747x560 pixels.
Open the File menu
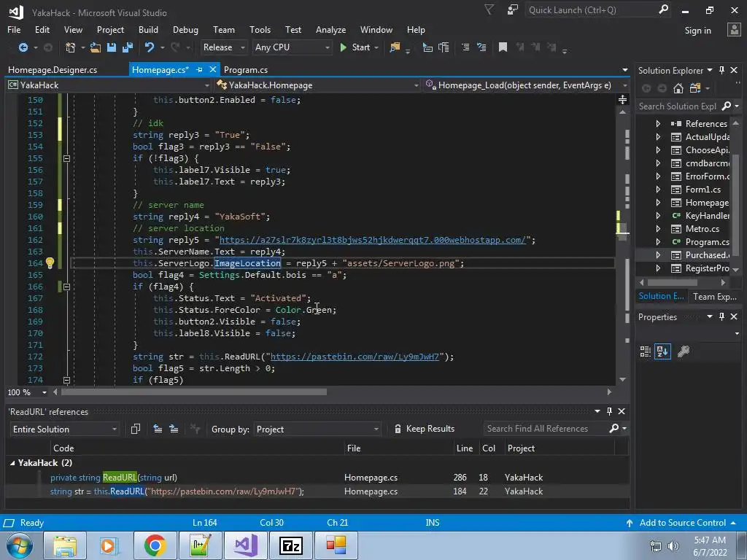pos(14,29)
